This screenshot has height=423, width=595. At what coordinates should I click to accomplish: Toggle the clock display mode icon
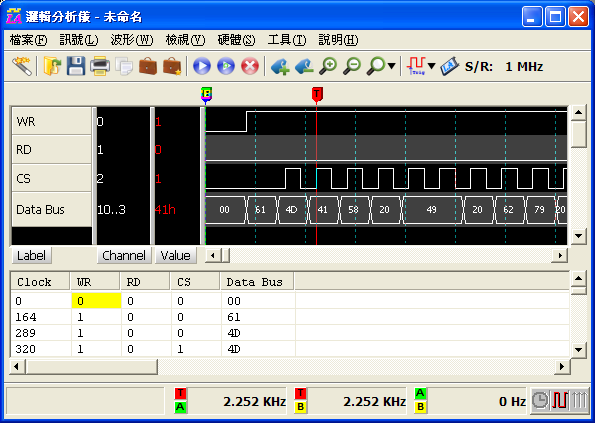[x=539, y=400]
